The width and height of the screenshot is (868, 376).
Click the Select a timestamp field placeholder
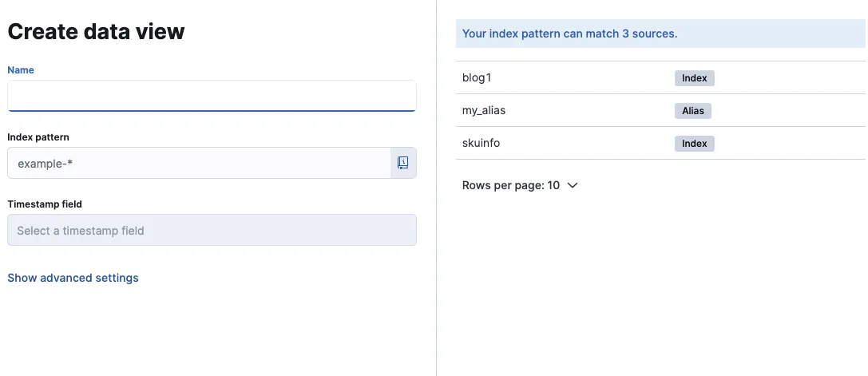(x=81, y=231)
